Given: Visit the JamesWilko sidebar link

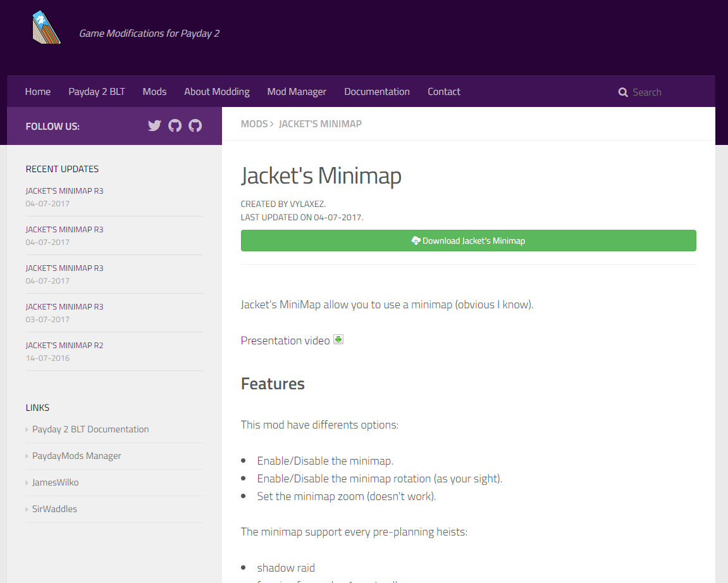Looking at the screenshot, I should click(x=56, y=482).
